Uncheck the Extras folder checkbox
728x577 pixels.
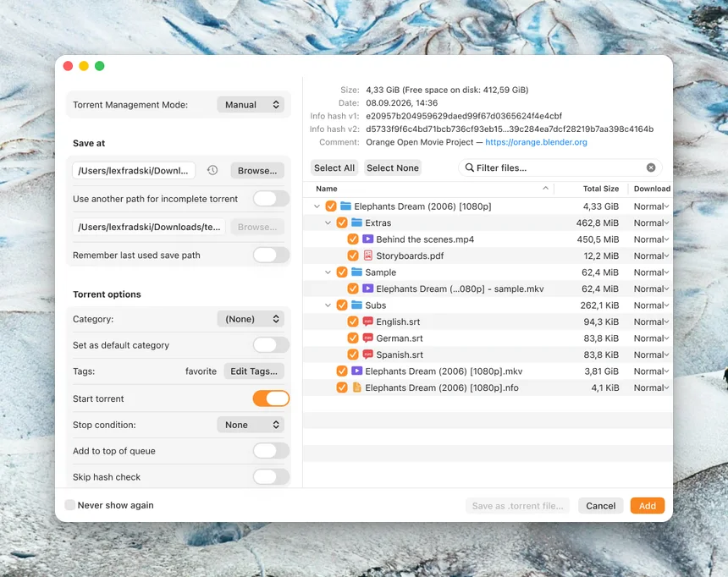(x=342, y=223)
